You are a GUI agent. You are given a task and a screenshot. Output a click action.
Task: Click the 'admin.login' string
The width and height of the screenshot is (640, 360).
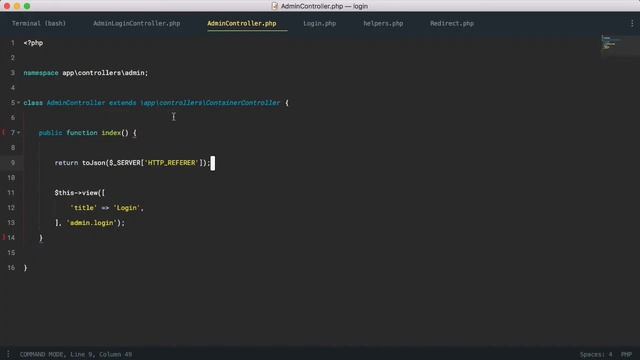[91, 223]
